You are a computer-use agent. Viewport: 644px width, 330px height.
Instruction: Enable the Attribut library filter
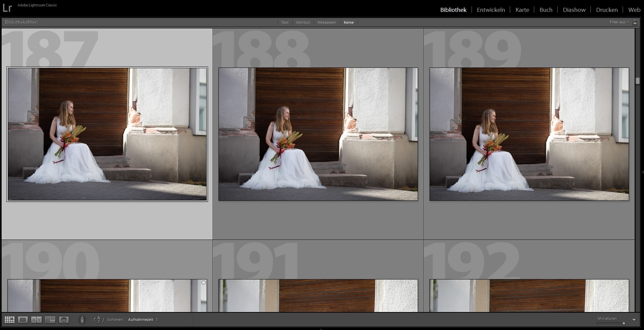(303, 22)
